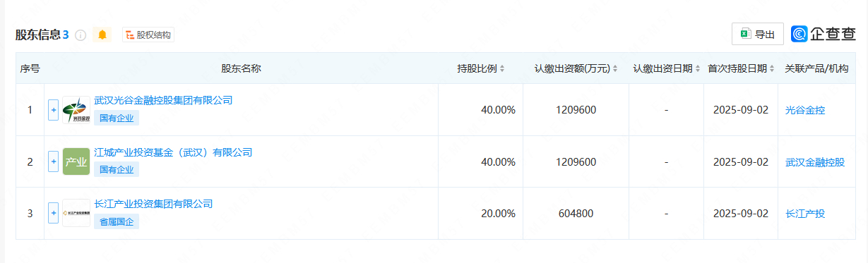Viewport: 868px width, 263px height.
Task: Click the 企查查 logo
Action: pos(824,34)
